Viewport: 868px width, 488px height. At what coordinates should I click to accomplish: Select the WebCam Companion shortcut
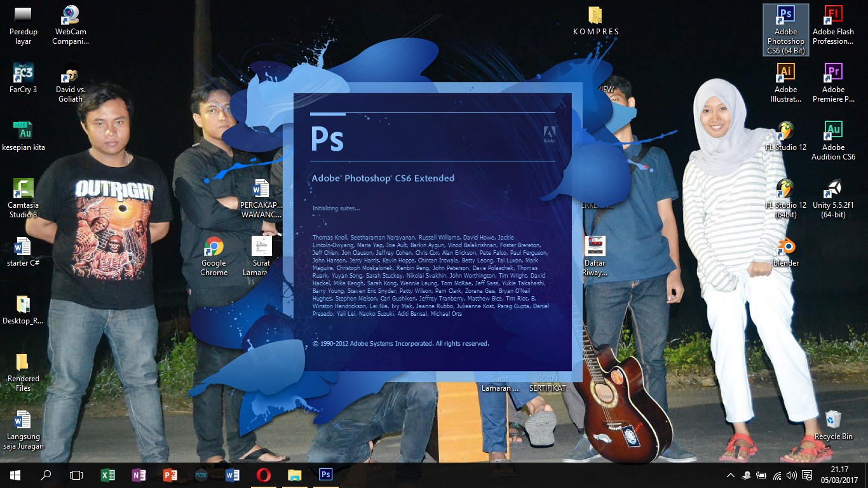pos(71,25)
